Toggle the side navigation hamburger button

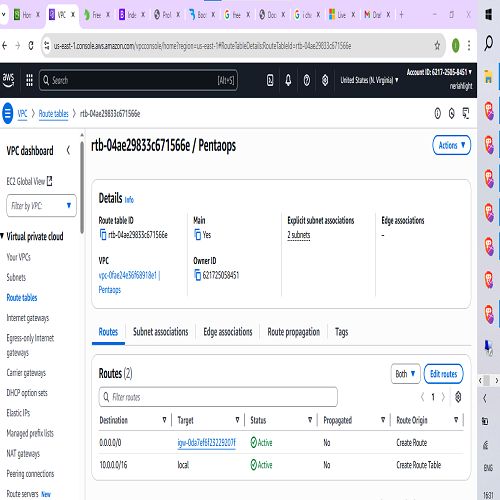(7, 113)
